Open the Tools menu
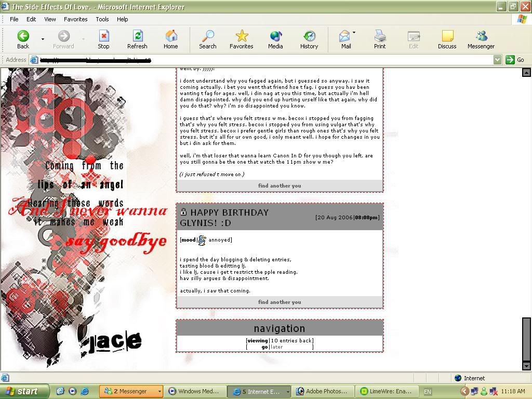The width and height of the screenshot is (532, 399). tap(102, 19)
